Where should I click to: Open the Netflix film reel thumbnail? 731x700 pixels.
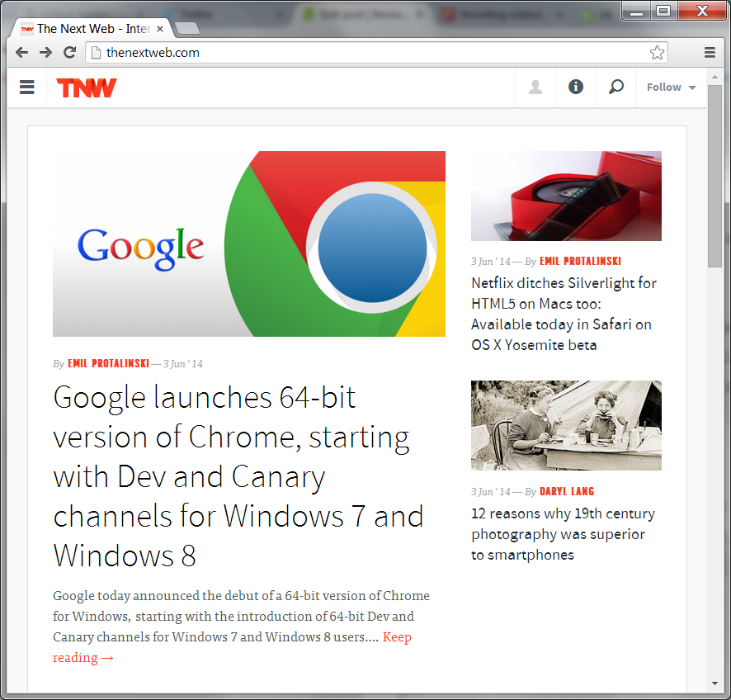pyautogui.click(x=566, y=196)
